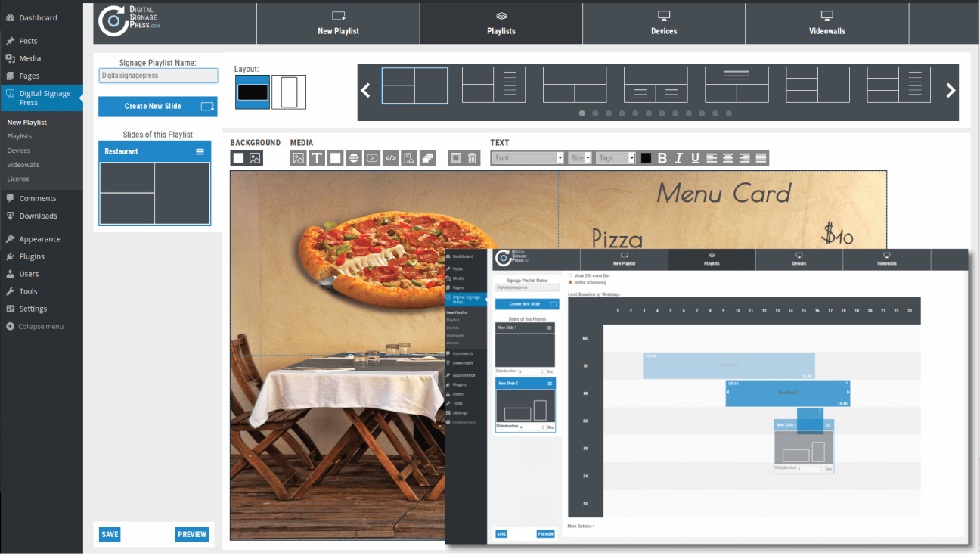
Task: Click the black text color swatch
Action: pos(645,157)
